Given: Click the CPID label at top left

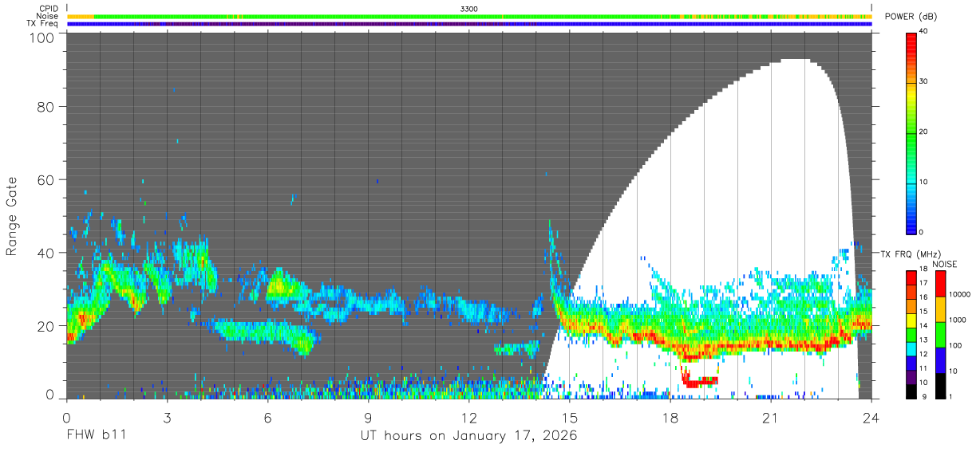Looking at the screenshot, I should pos(48,9).
